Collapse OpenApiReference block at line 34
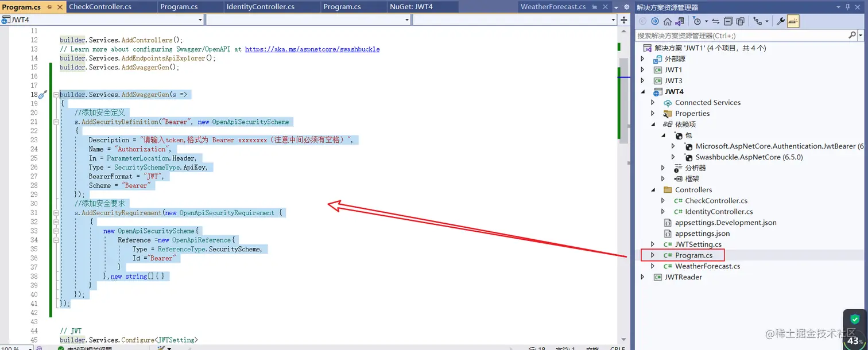The image size is (868, 350). click(56, 240)
